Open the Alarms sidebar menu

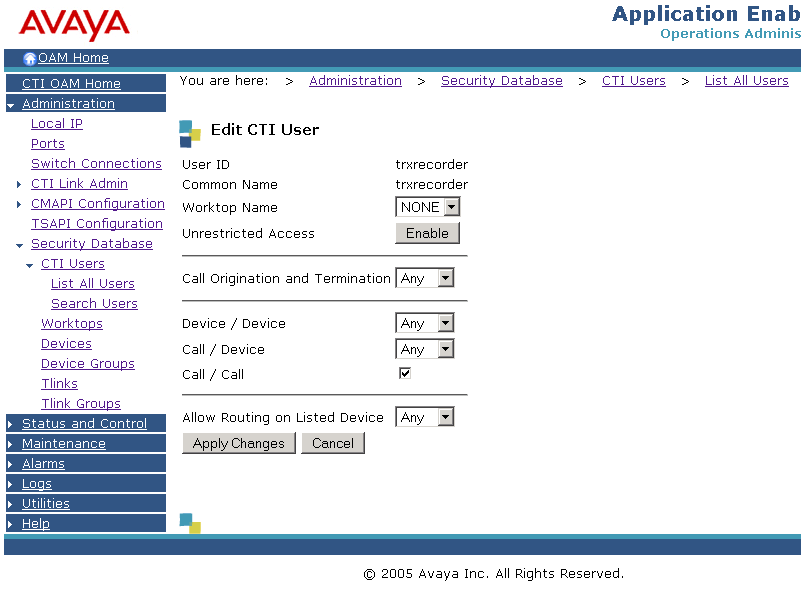click(x=43, y=463)
